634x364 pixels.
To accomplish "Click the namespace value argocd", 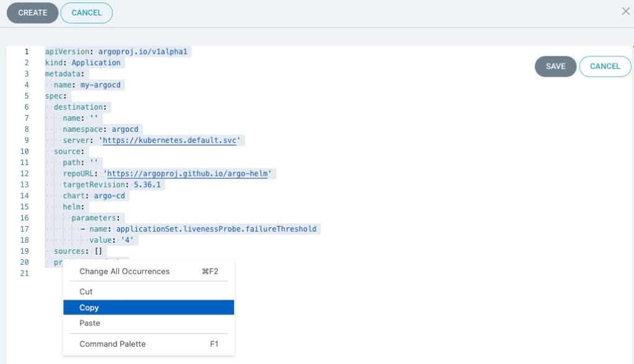I will tap(126, 129).
